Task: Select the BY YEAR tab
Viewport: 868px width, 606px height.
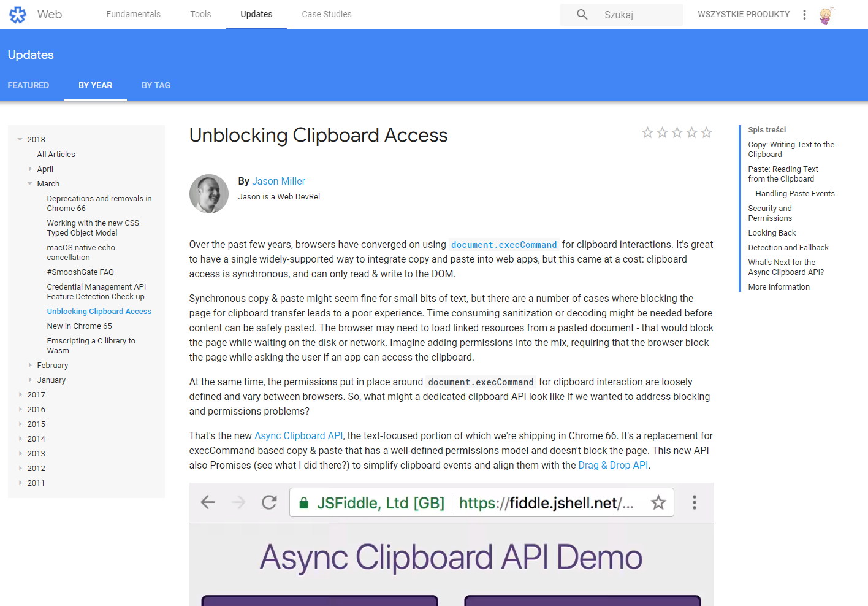Action: coord(95,85)
